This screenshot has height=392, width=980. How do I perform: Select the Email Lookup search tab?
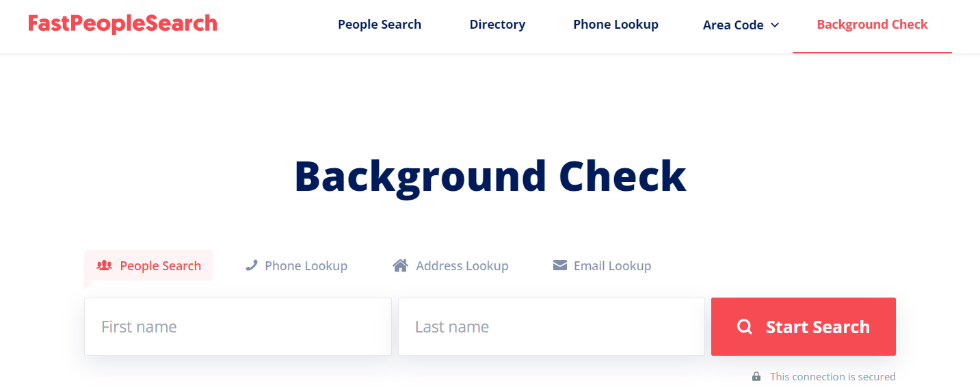coord(602,265)
